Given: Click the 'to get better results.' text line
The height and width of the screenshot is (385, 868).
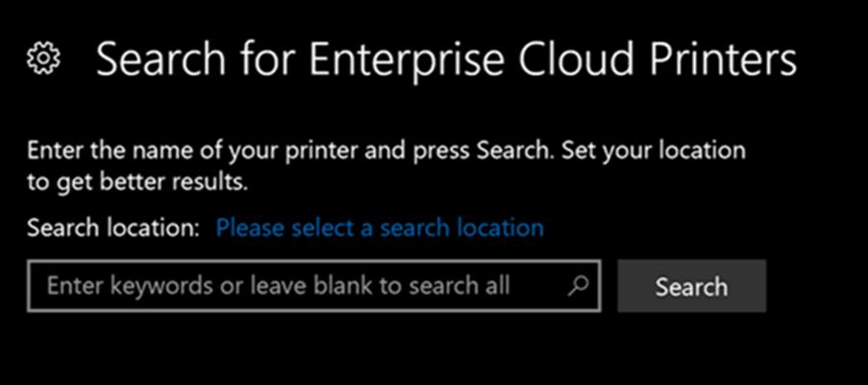Looking at the screenshot, I should pos(137,182).
